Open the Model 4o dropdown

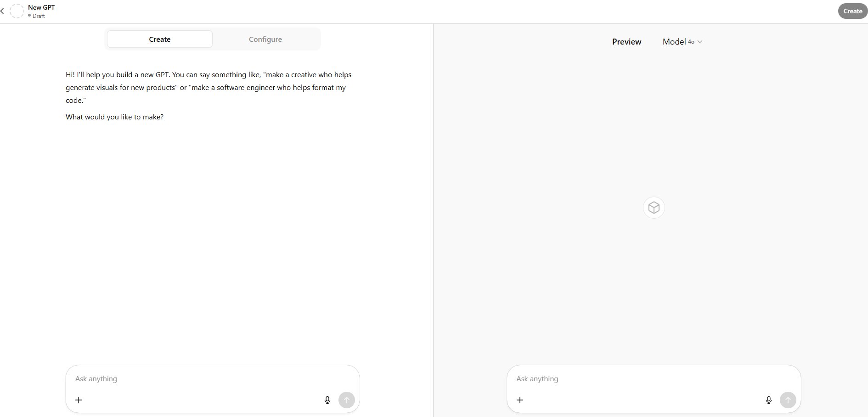(x=682, y=42)
